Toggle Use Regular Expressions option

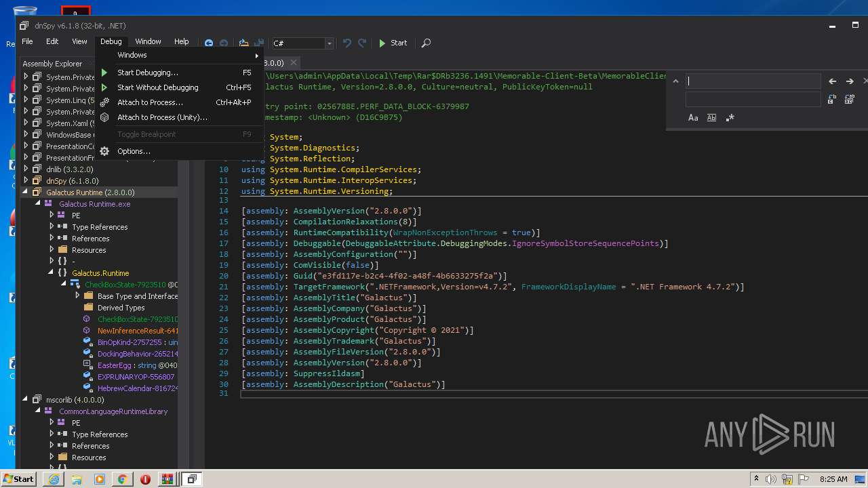[730, 117]
